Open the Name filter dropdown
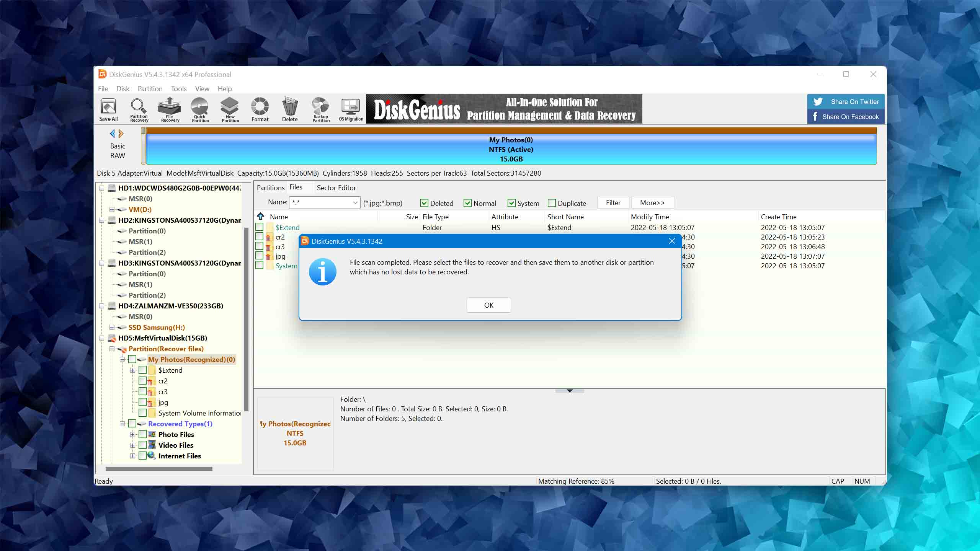Viewport: 980px width, 551px height. click(355, 203)
